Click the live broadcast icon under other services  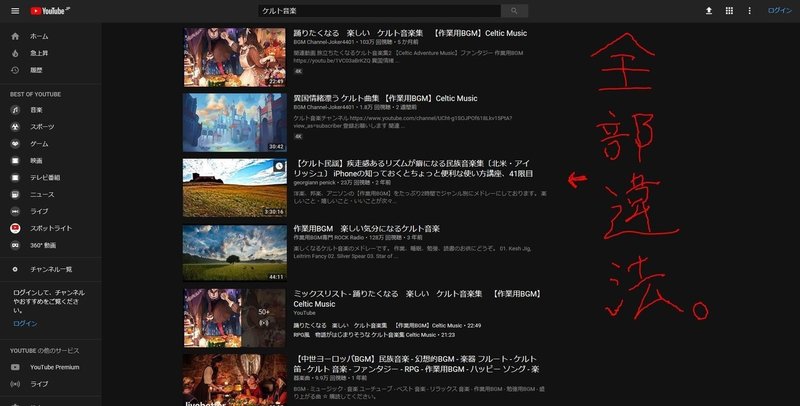(x=15, y=384)
